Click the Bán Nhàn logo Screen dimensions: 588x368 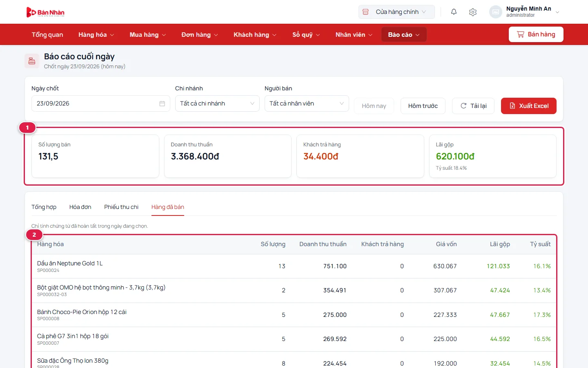(x=45, y=12)
